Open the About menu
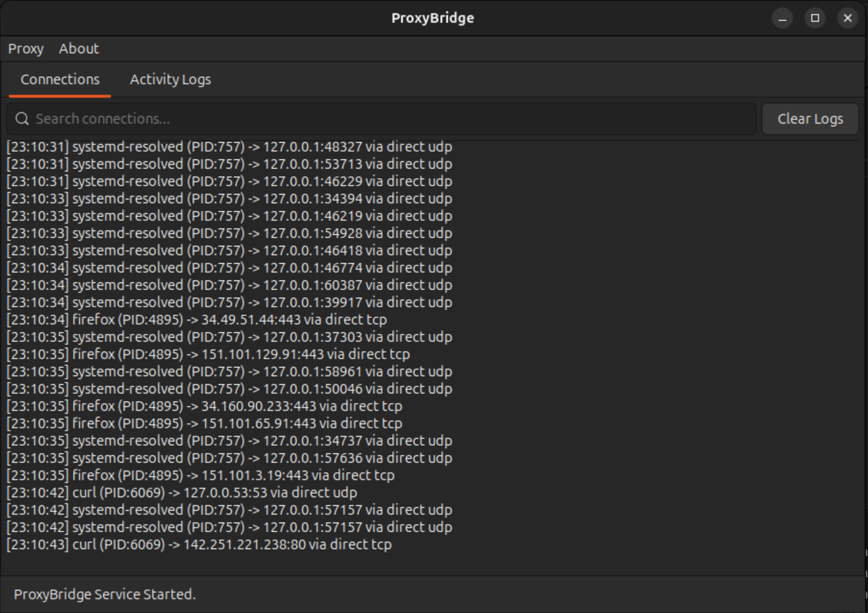 79,49
